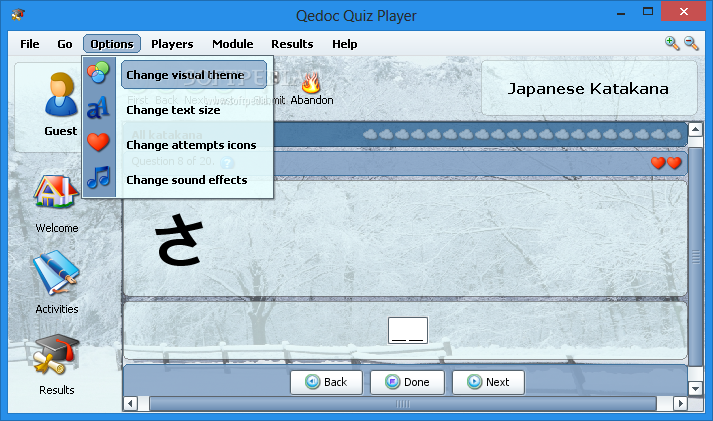Close the open Options menu
Screen dimensions: 713x421
(112, 44)
